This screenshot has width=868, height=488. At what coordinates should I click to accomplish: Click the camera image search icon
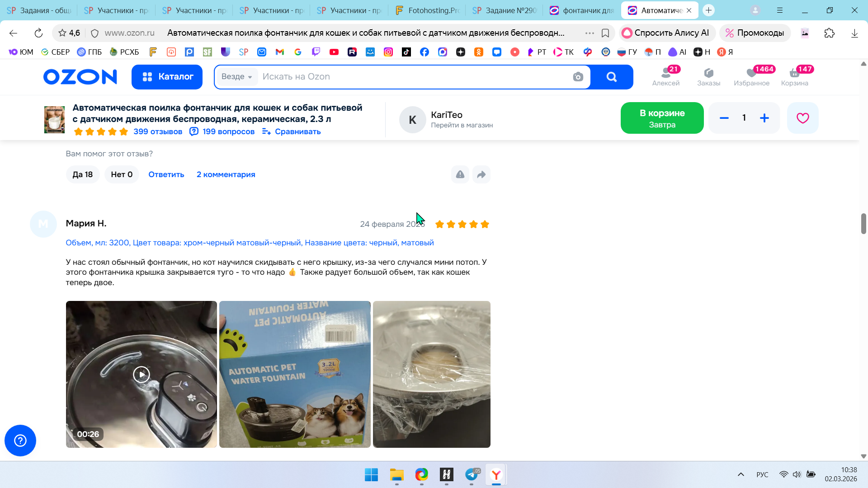tap(578, 77)
